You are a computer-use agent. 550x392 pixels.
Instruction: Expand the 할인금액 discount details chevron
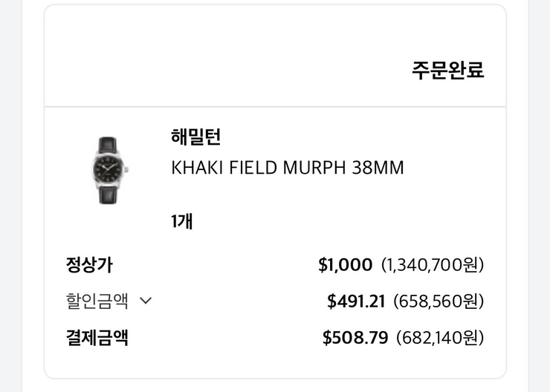pos(146,301)
